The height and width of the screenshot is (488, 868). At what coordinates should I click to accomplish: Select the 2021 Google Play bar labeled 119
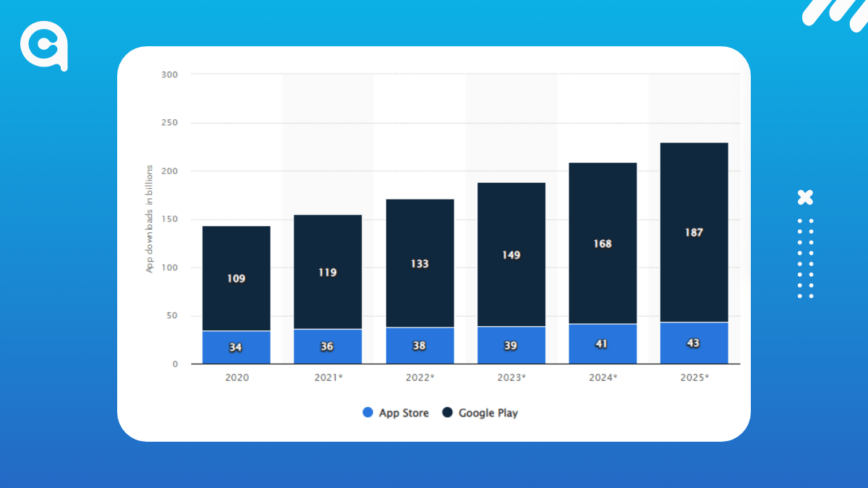328,272
